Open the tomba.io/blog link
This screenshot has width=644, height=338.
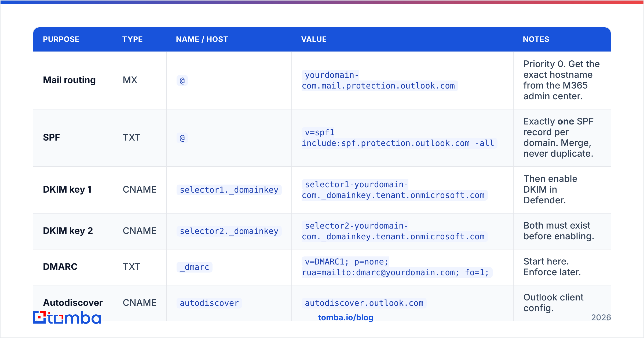[346, 318]
